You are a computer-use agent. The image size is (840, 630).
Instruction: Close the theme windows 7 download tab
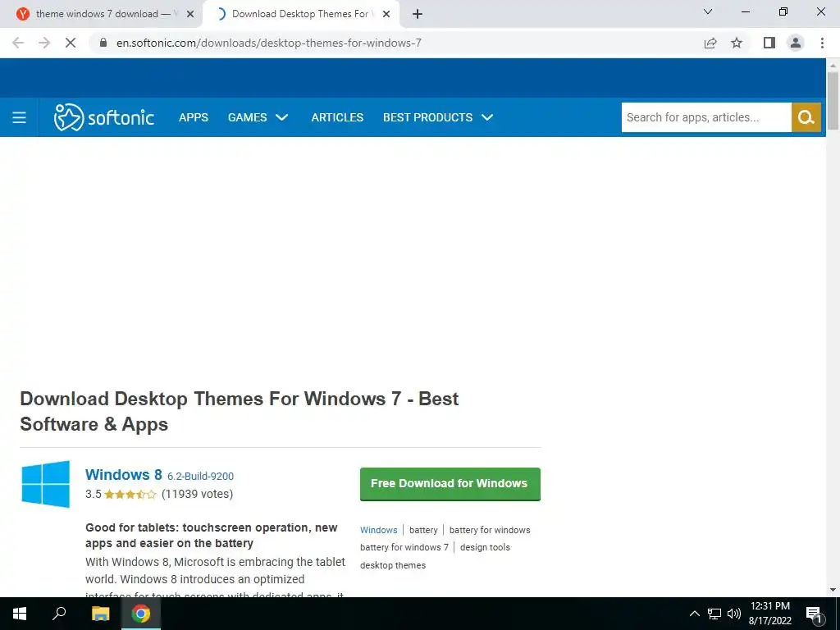(x=190, y=14)
